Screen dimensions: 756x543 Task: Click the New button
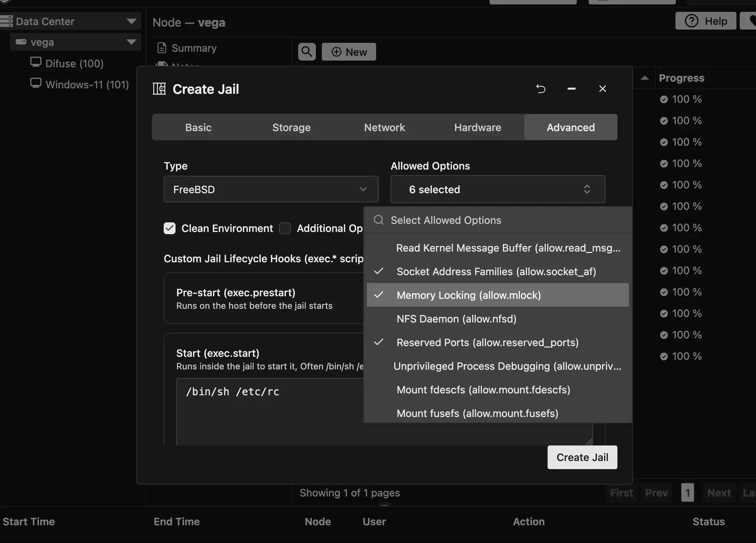(x=349, y=52)
